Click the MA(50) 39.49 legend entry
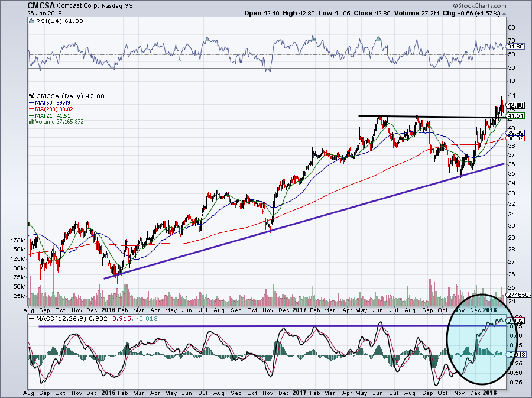532x398 pixels. tap(53, 102)
